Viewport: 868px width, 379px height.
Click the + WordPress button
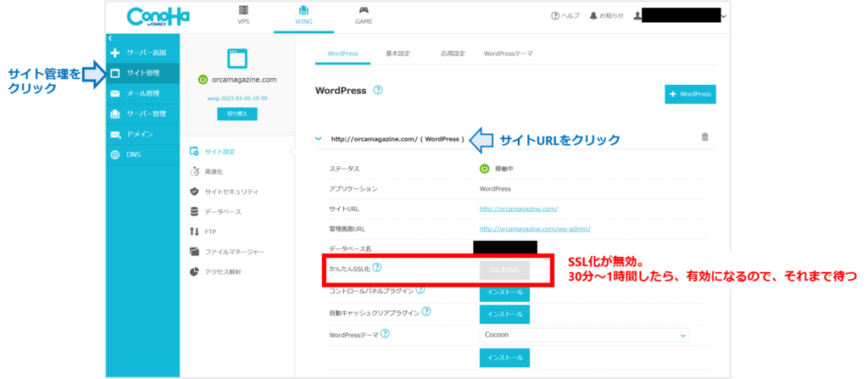coord(690,94)
